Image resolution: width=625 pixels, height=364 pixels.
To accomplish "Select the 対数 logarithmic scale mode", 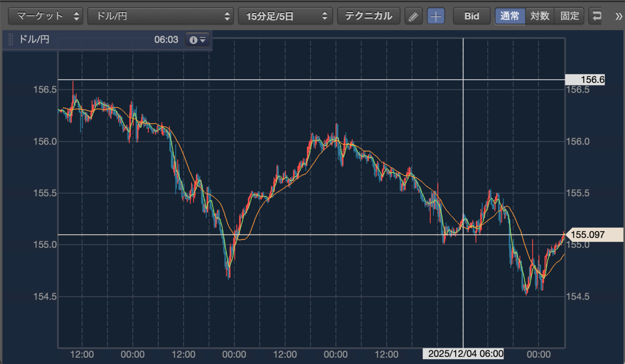I will click(x=540, y=16).
